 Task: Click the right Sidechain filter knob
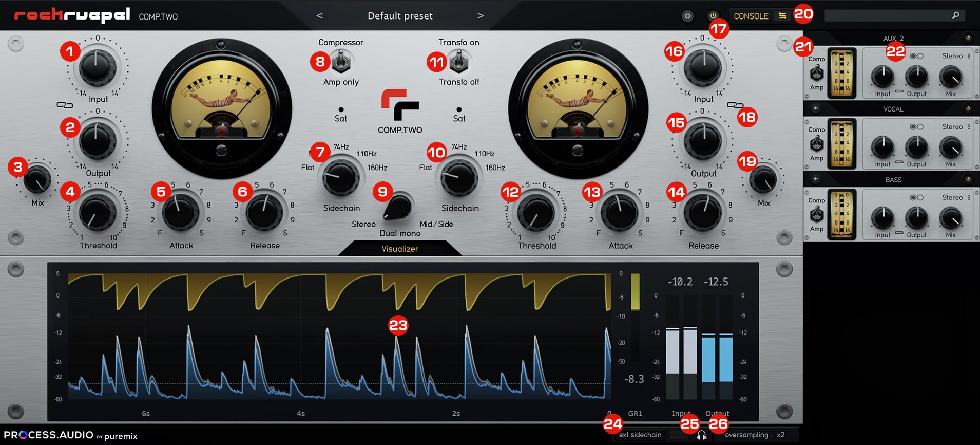[x=459, y=178]
